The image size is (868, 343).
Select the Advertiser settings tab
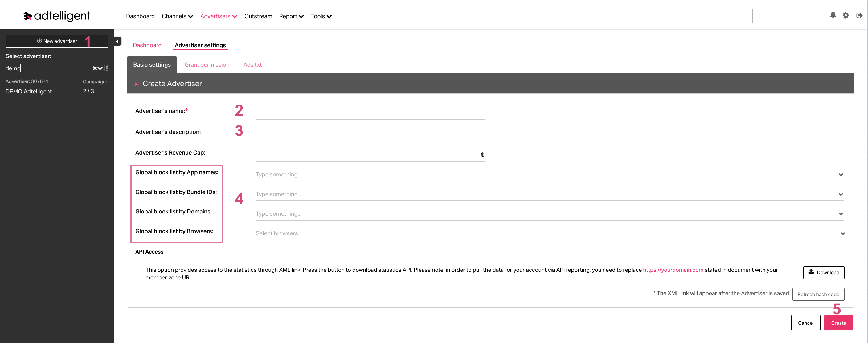pyautogui.click(x=200, y=45)
